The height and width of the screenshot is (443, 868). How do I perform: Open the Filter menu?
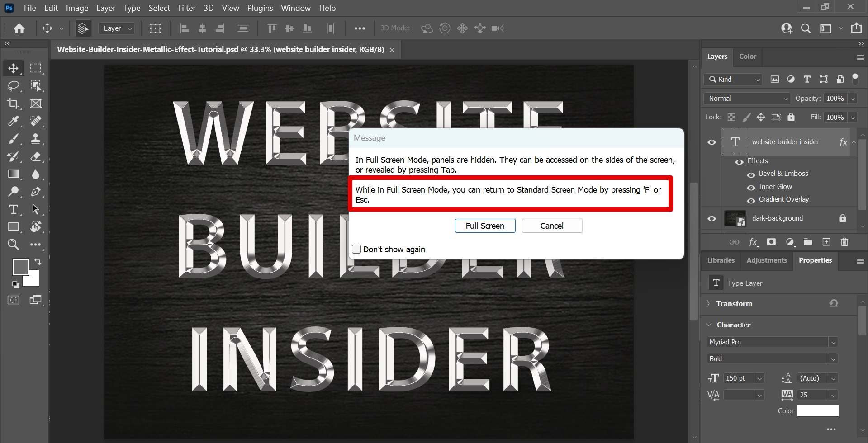(x=186, y=8)
